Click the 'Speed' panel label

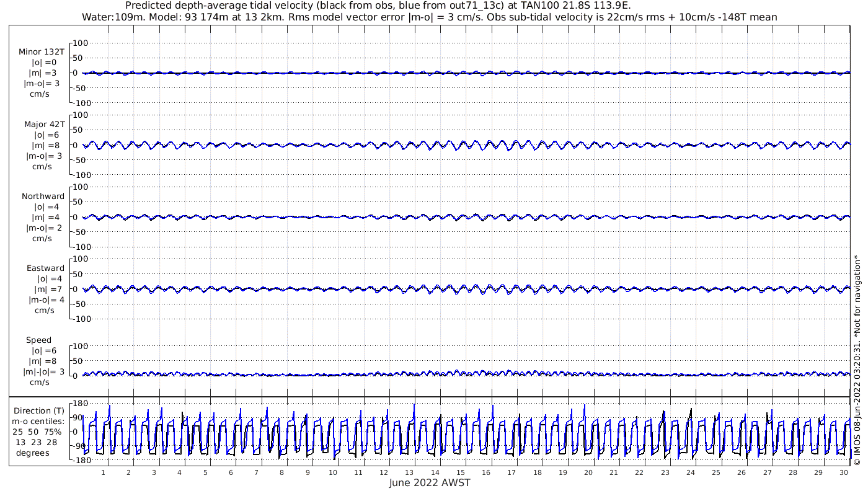tap(38, 340)
